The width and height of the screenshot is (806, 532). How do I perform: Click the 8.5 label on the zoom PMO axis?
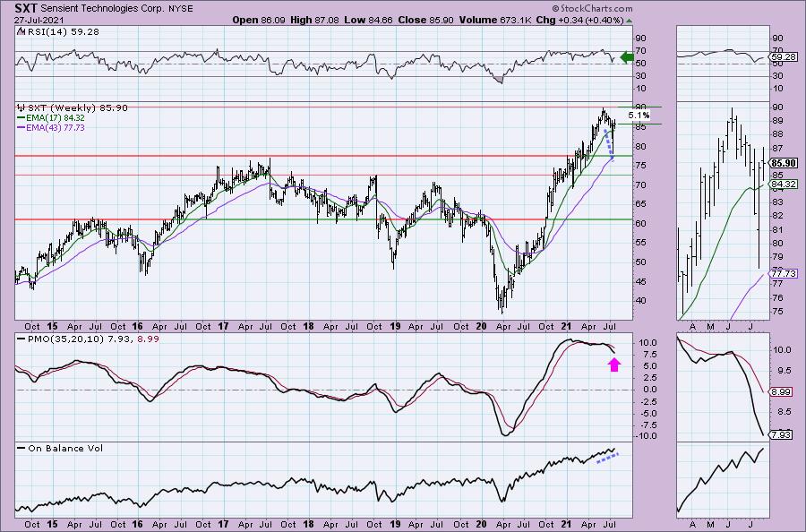784,412
